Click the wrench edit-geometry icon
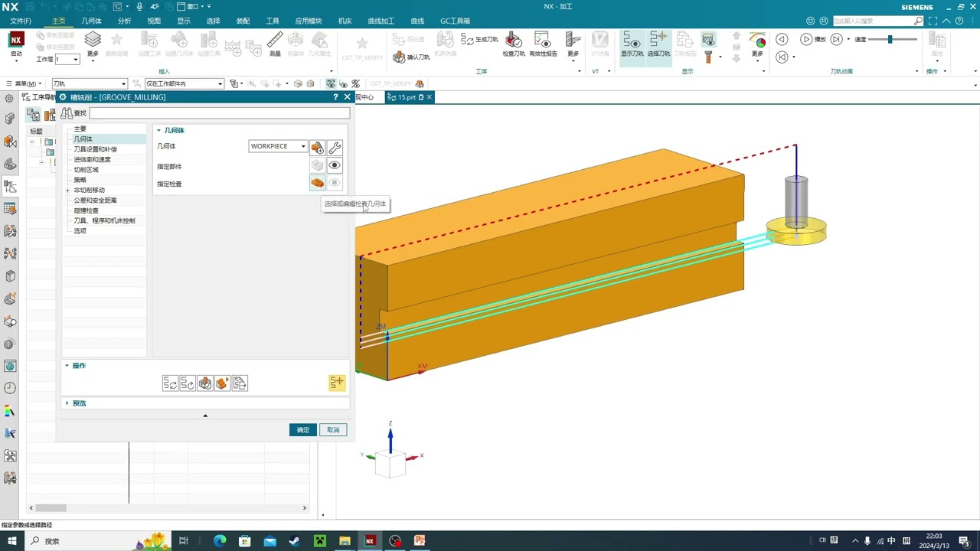 335,147
